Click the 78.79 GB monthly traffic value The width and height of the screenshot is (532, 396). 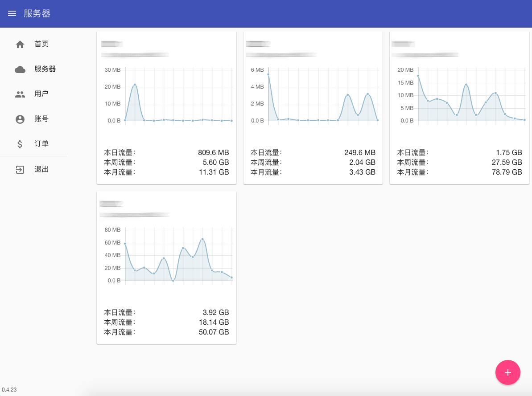pos(507,172)
